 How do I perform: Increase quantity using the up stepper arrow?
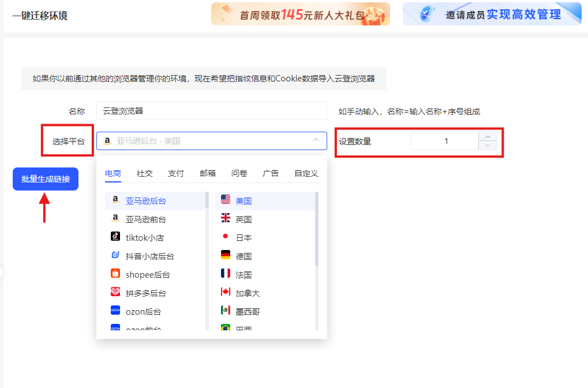pos(488,136)
